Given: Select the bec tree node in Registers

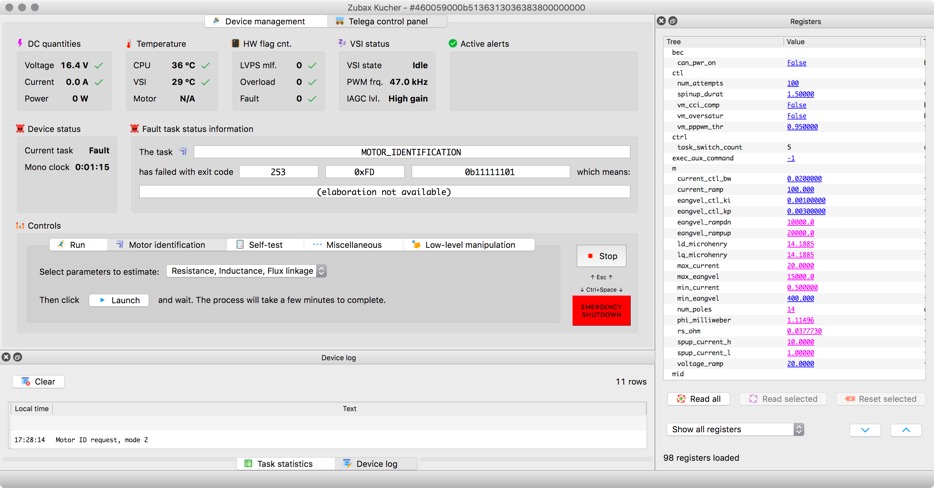Looking at the screenshot, I should tap(677, 52).
